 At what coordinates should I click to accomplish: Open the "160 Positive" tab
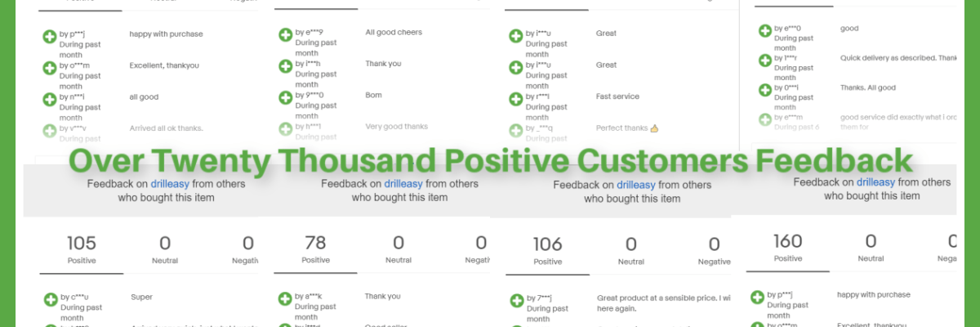787,247
